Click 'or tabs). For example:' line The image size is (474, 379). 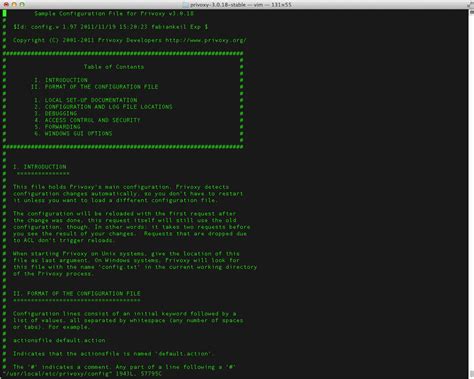52,327
